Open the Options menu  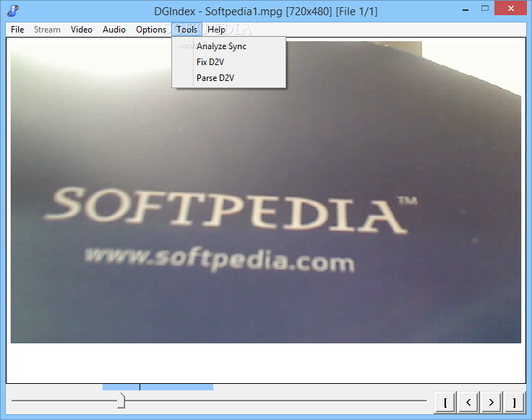[x=151, y=30]
